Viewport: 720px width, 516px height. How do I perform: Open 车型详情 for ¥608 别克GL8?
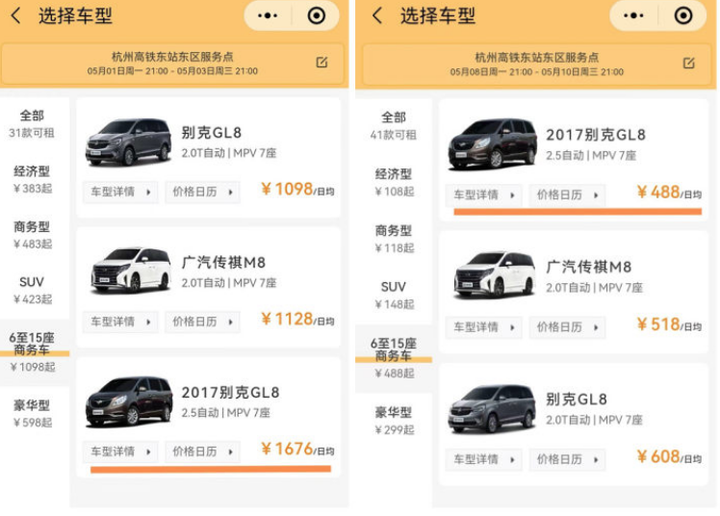484,460
